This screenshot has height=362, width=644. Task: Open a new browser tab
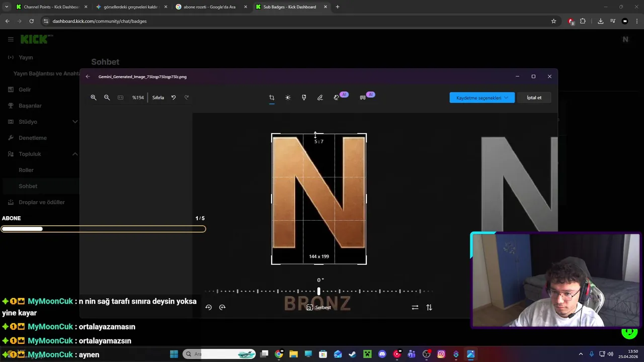pos(338,7)
